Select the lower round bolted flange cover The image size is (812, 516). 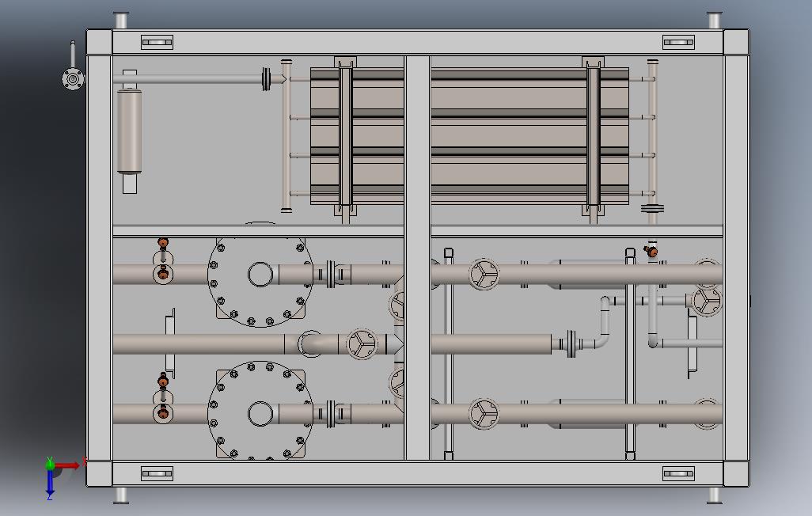(x=260, y=412)
